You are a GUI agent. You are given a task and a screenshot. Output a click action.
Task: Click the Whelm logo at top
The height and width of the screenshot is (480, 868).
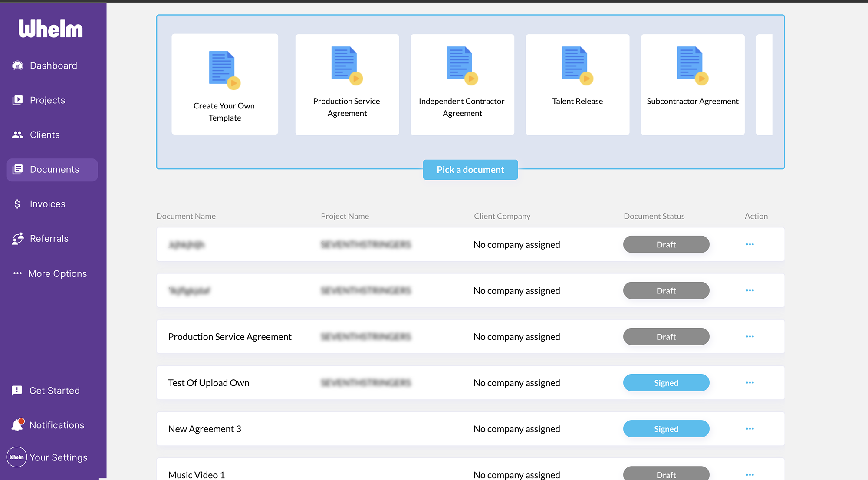click(x=51, y=29)
